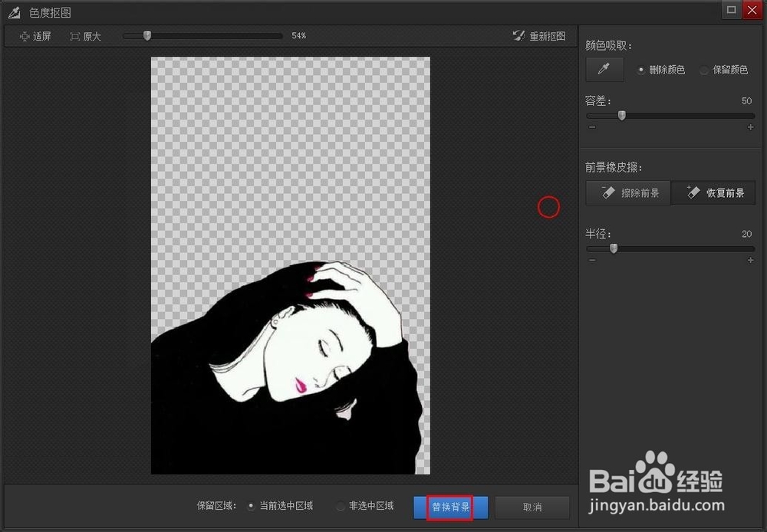Choose the 保留颜色 radio option
Screen dimensions: 767x532
click(x=704, y=70)
